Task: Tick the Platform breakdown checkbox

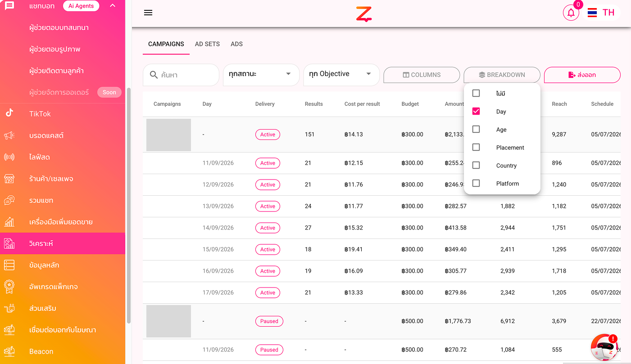Action: [x=476, y=183]
